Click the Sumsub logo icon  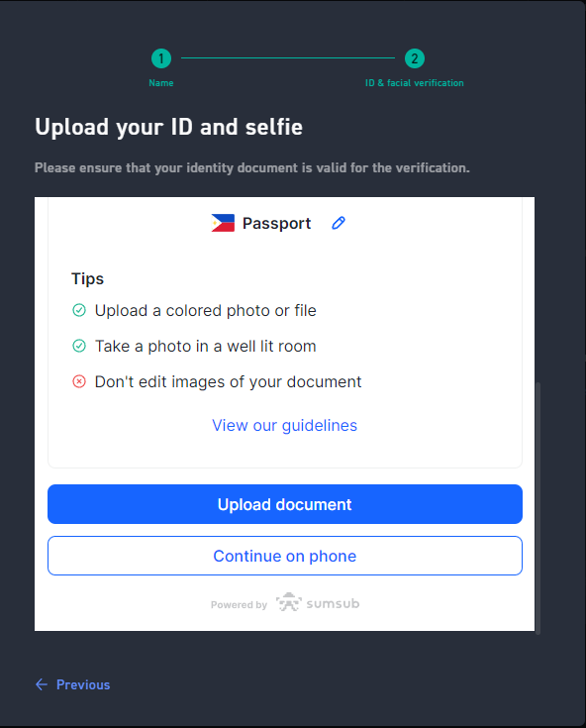(289, 602)
